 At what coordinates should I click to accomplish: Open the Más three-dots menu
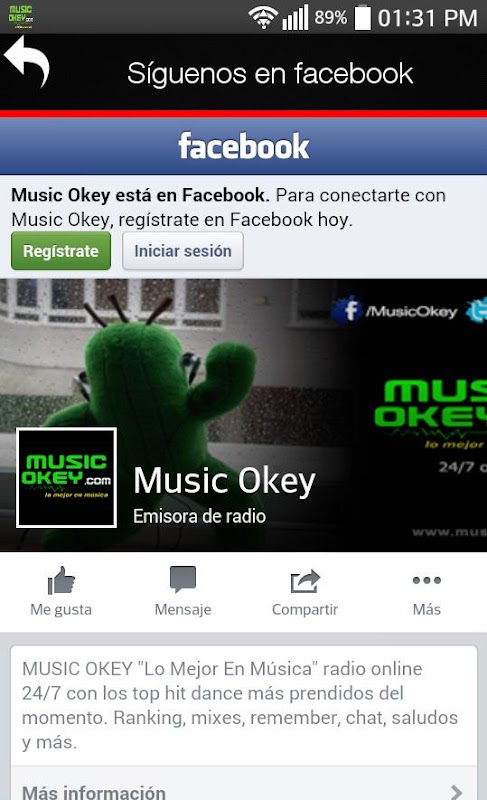point(427,580)
